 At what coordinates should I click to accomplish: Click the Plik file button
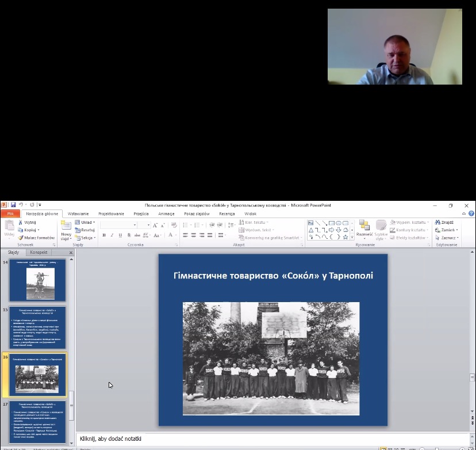point(10,213)
